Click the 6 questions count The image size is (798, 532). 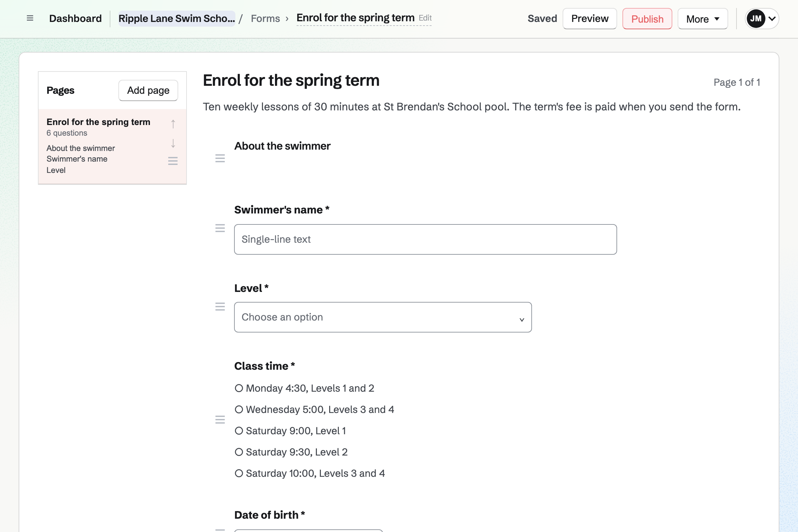(67, 133)
